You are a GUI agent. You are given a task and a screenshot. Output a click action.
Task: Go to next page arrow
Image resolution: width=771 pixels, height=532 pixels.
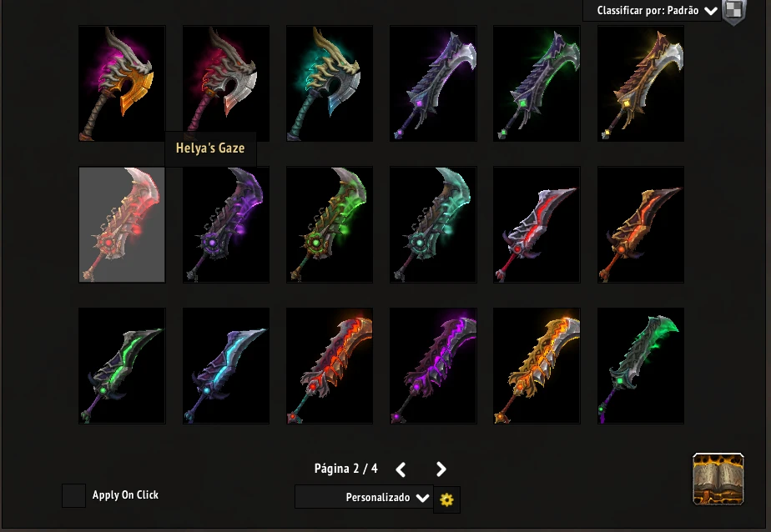(441, 469)
